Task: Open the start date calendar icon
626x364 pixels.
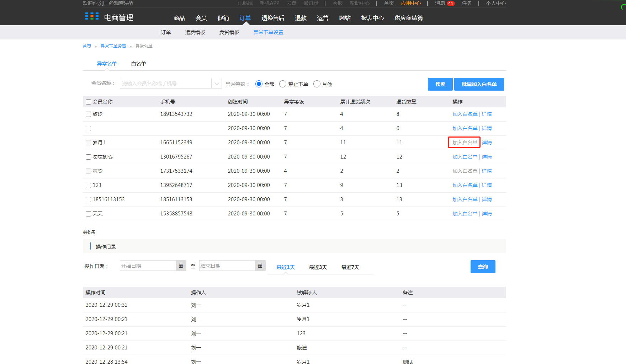Action: coord(181,266)
